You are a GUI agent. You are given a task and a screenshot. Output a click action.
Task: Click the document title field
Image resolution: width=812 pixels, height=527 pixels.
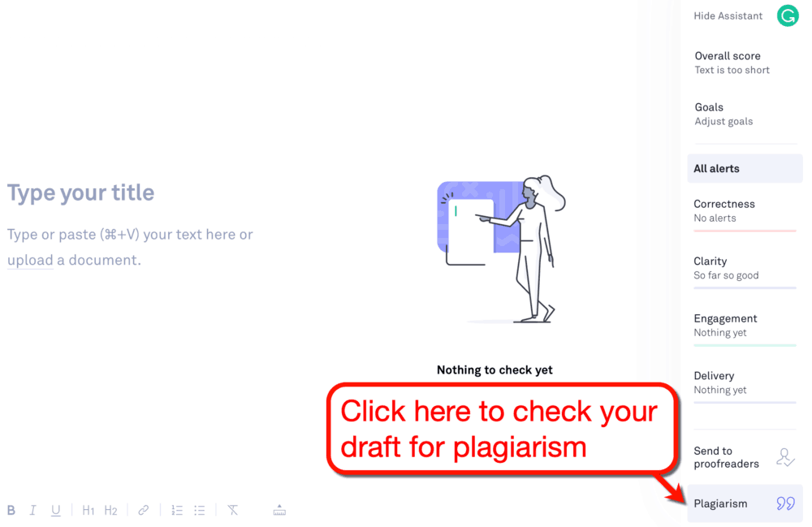pos(80,192)
